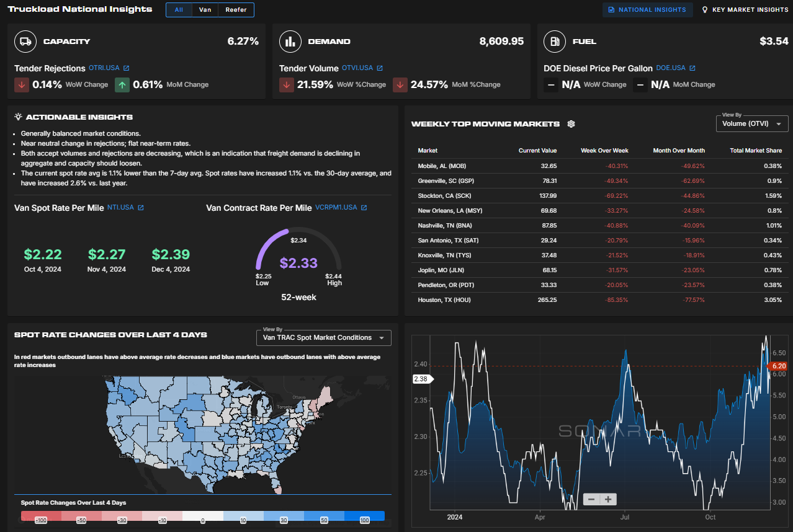Image resolution: width=793 pixels, height=532 pixels.
Task: Open Weekly Top Moving Markets settings gear
Action: coord(571,124)
